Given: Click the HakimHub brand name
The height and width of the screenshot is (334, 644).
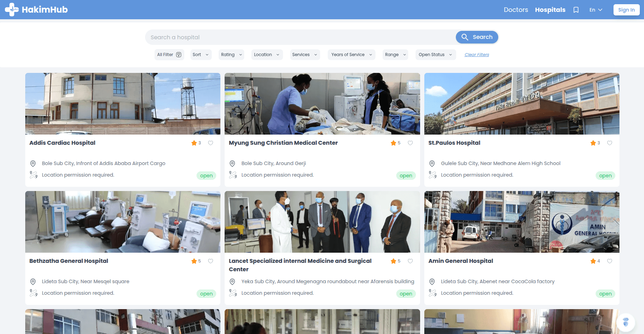Looking at the screenshot, I should [44, 10].
